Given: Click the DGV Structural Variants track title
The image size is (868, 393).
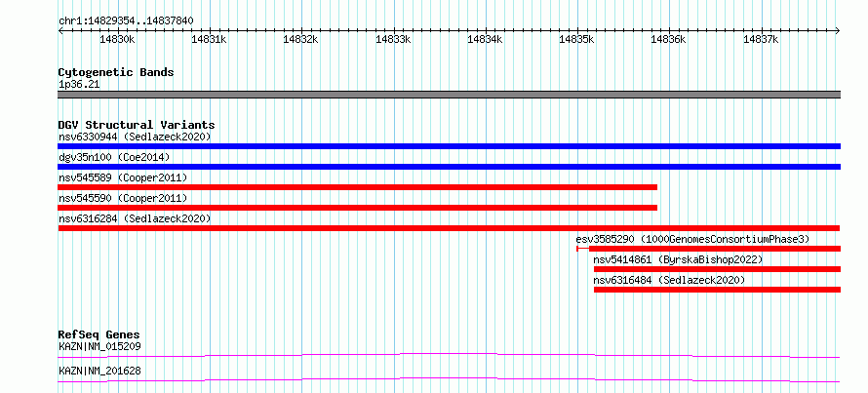Looking at the screenshot, I should (137, 125).
